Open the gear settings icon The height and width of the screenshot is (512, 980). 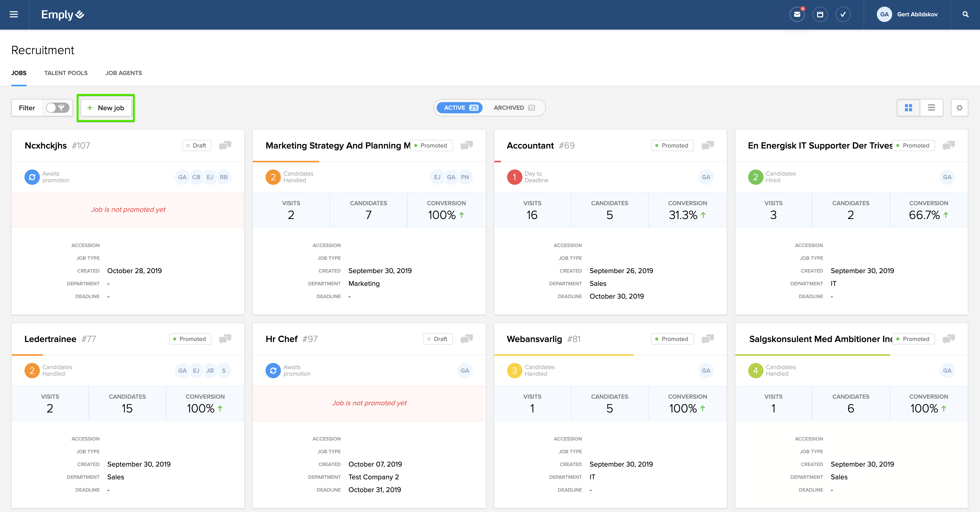[x=959, y=108]
